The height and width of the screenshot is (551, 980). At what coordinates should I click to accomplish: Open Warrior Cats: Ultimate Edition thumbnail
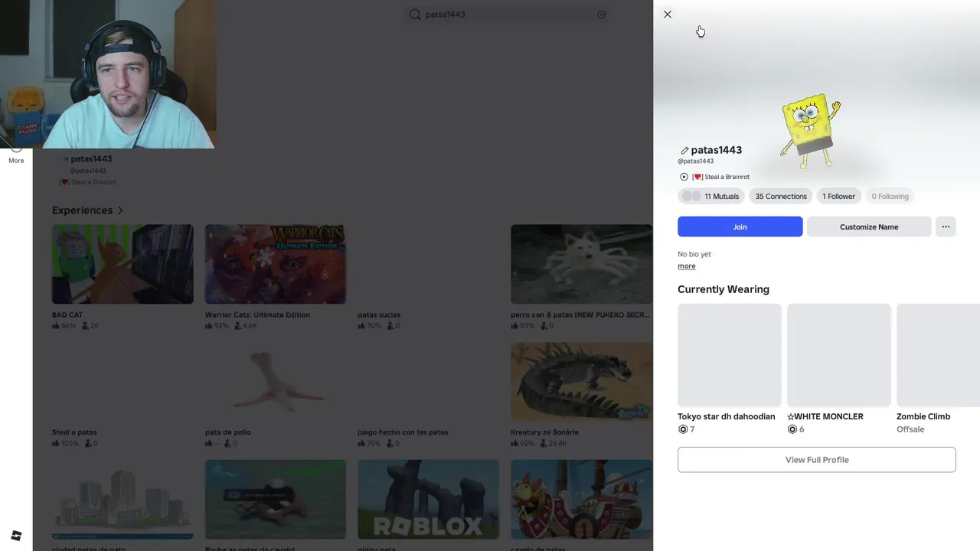pyautogui.click(x=276, y=264)
